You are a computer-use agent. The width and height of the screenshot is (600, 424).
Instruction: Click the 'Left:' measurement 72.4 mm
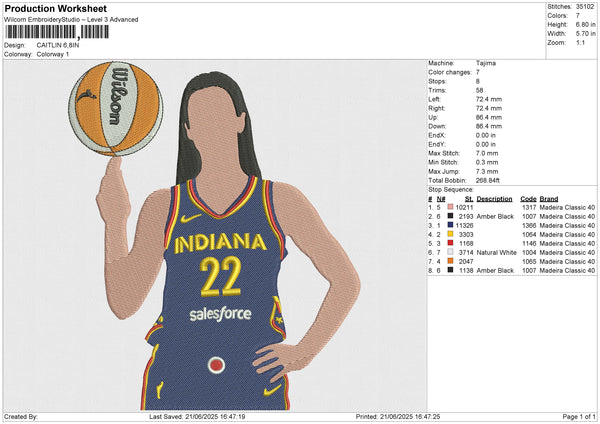489,99
